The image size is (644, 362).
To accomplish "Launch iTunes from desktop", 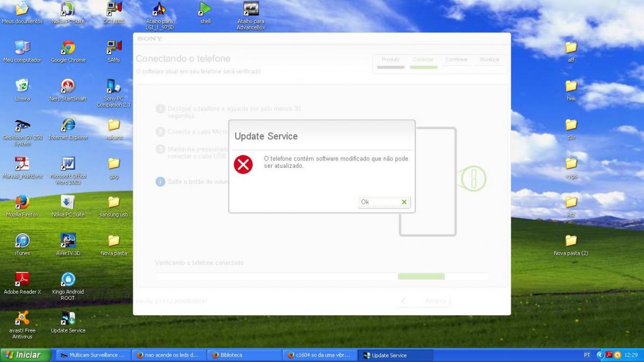I will point(22,245).
